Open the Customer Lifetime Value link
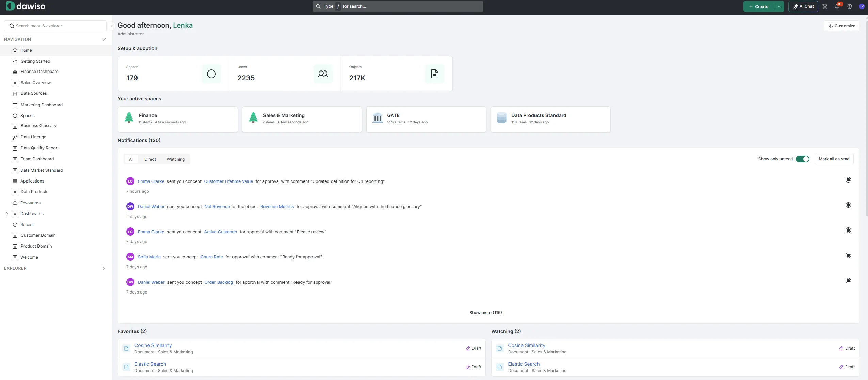This screenshot has height=380, width=868. point(228,181)
